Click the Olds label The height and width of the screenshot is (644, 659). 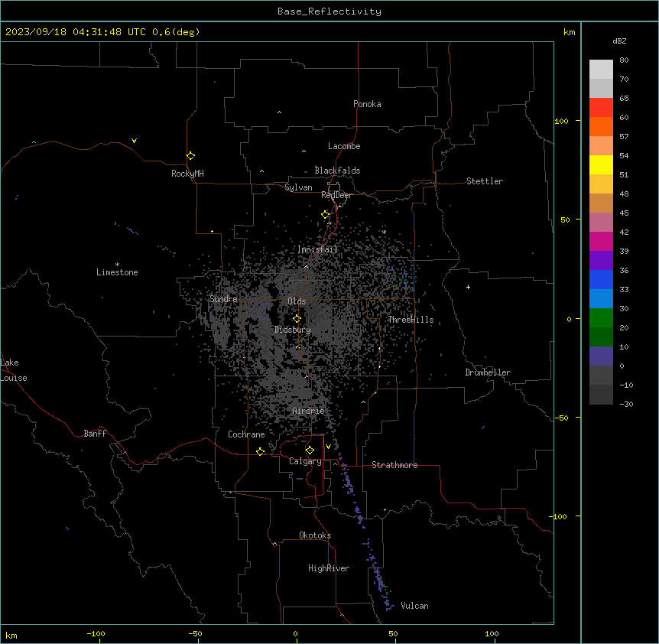pos(297,301)
